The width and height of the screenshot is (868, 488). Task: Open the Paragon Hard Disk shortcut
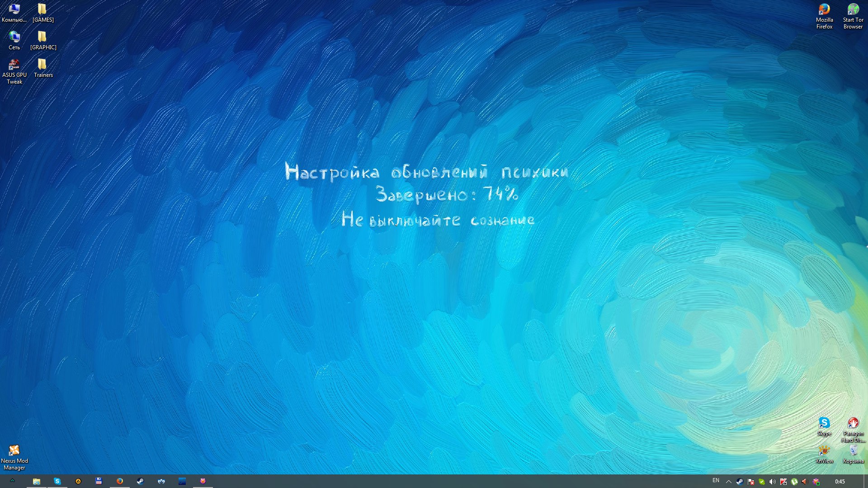tap(853, 423)
